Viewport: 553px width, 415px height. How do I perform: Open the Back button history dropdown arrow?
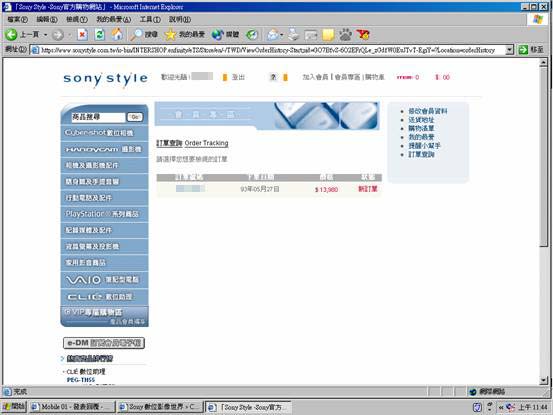point(45,35)
